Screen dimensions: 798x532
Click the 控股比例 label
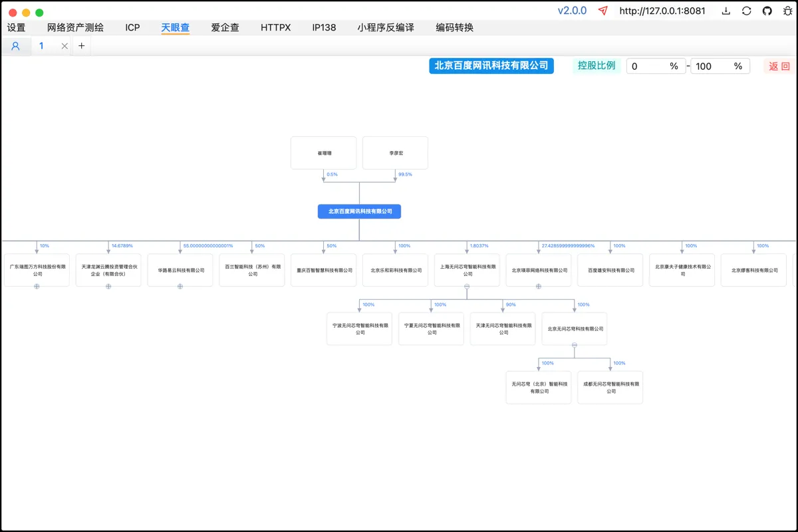tap(597, 66)
